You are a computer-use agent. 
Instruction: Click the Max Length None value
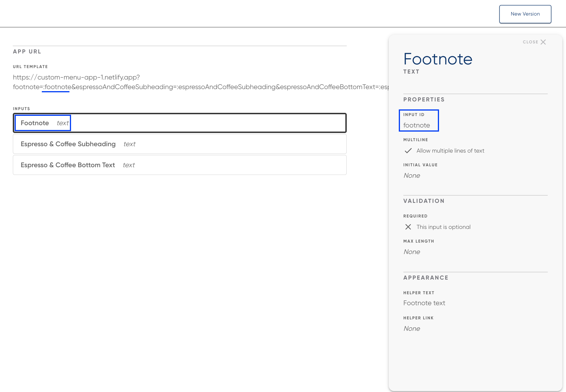coord(412,252)
